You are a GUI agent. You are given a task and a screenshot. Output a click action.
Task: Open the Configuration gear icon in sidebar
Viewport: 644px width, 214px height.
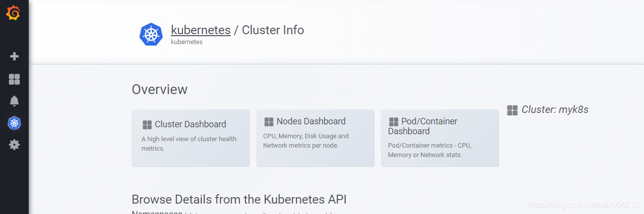[x=14, y=145]
